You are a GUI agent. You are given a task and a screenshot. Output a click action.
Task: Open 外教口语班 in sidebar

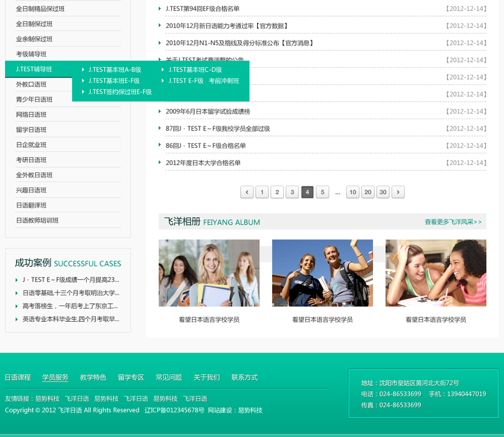(31, 84)
